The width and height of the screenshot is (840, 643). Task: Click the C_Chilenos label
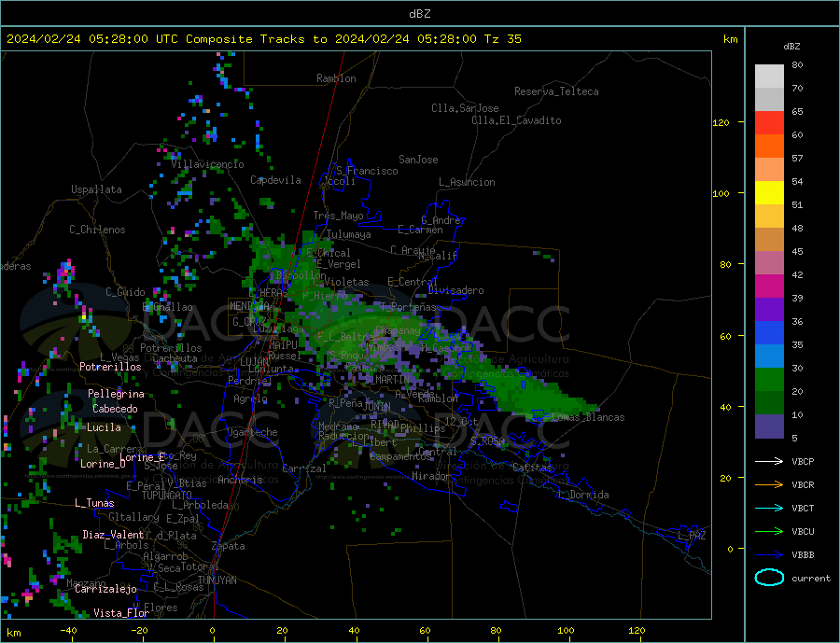click(97, 230)
